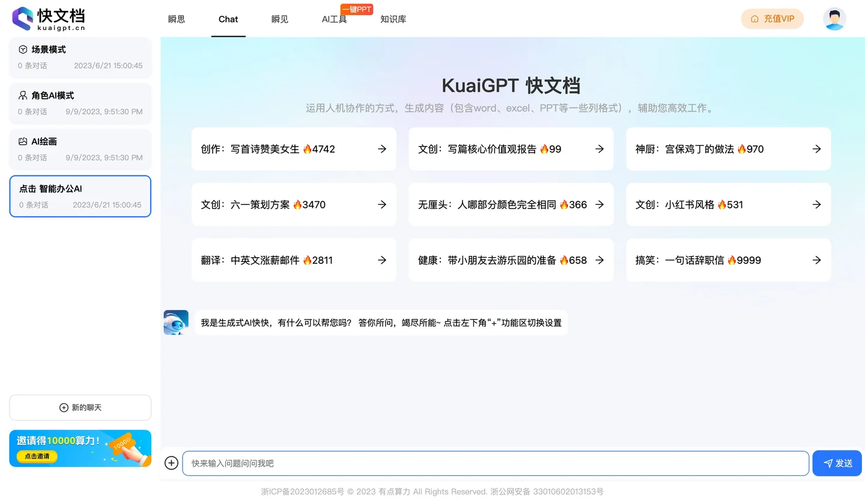Start a 新的聊天 conversation
The width and height of the screenshot is (865, 504).
point(80,407)
